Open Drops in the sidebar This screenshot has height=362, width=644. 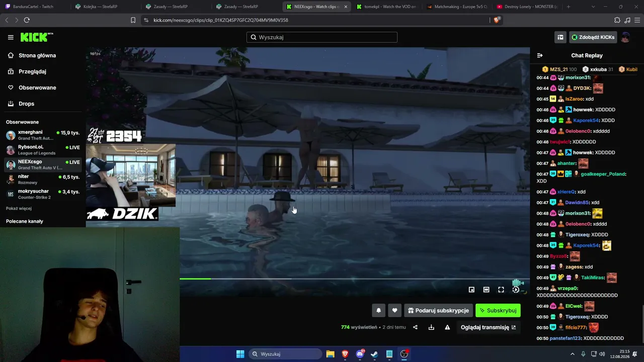pos(26,104)
